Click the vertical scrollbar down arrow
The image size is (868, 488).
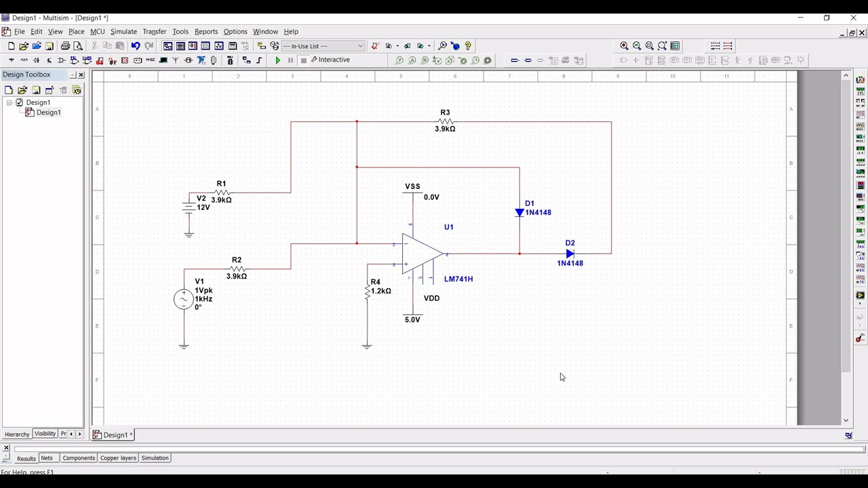click(x=846, y=420)
